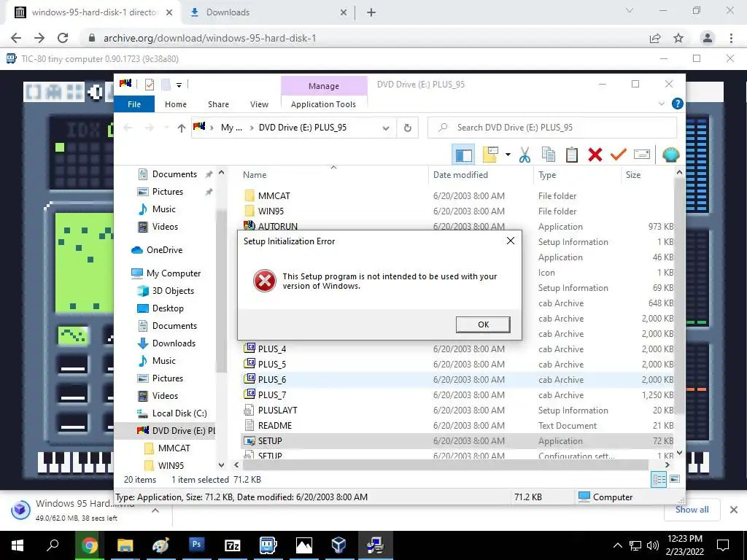Switch to the Share ribbon tab

point(218,104)
